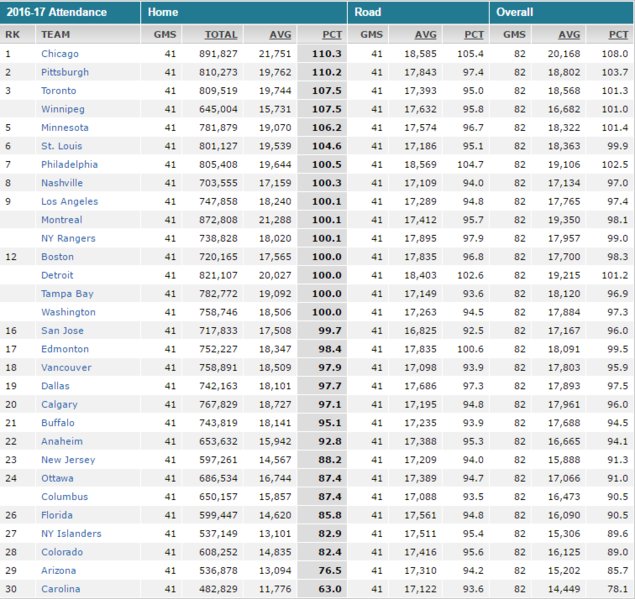Viewport: 635px width, 599px height.
Task: Select Detroit's road percentage 102.6
Action: tap(471, 275)
